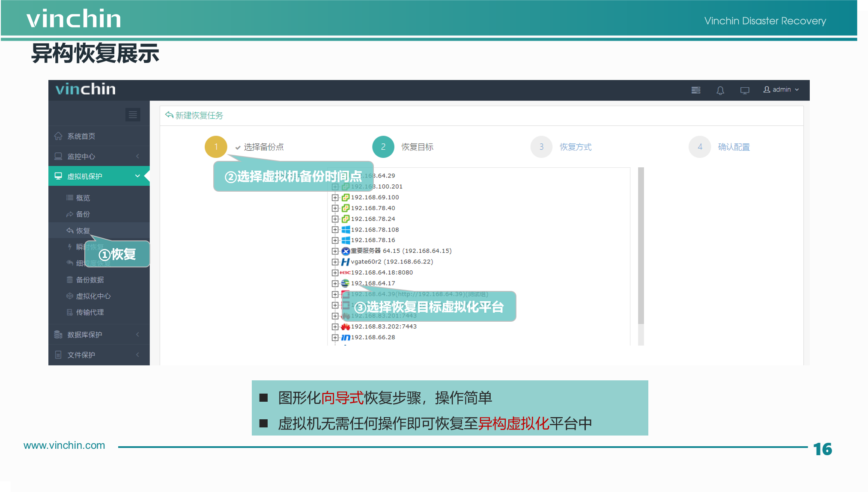The height and width of the screenshot is (492, 868).
Task: Click Windows icon of 192.168.78.16
Action: click(x=346, y=240)
